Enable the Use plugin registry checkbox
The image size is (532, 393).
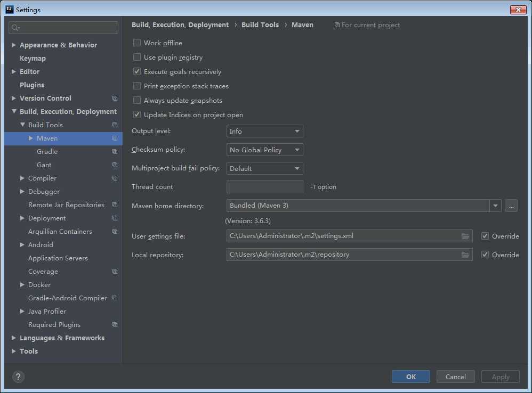click(137, 58)
